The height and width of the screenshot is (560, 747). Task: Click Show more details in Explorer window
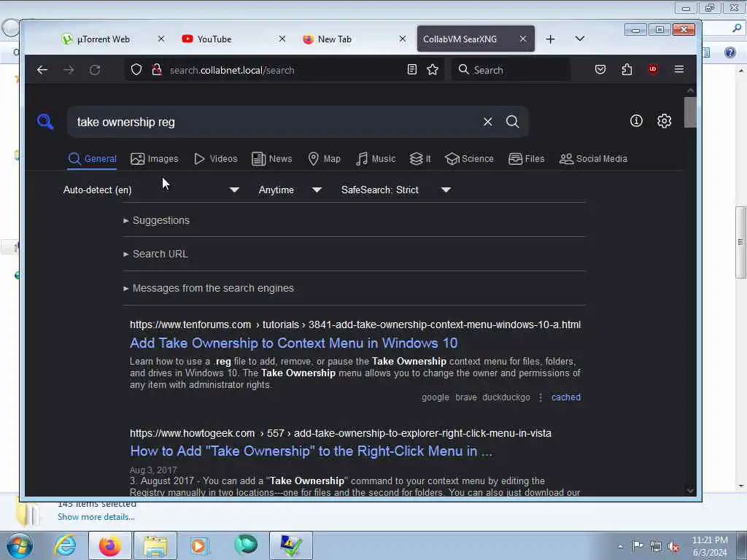click(96, 517)
